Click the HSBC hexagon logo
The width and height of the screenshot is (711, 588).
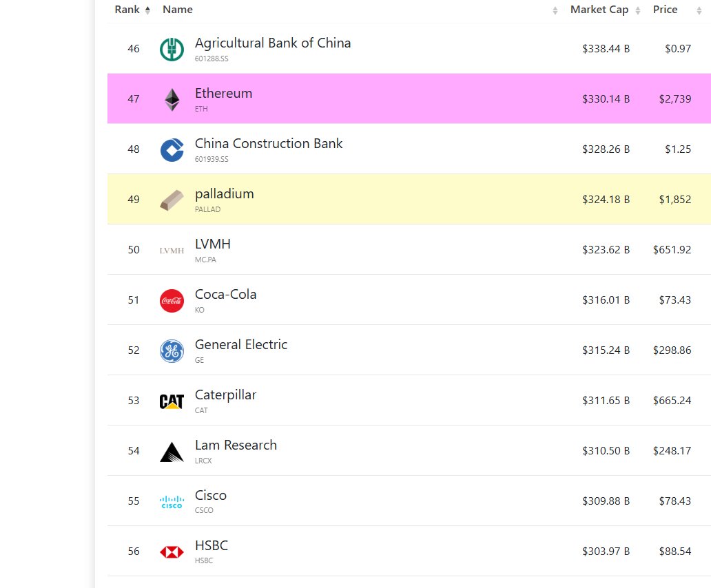coord(172,552)
